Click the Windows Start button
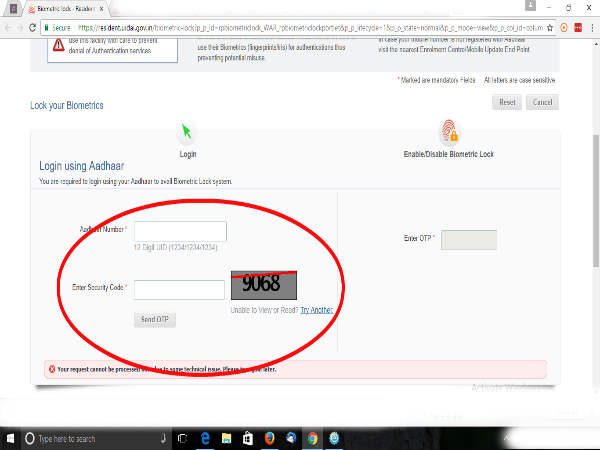This screenshot has width=600, height=450. click(10, 438)
